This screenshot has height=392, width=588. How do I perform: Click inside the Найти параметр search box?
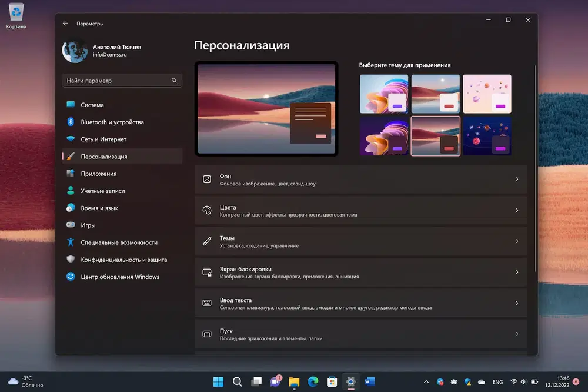115,81
